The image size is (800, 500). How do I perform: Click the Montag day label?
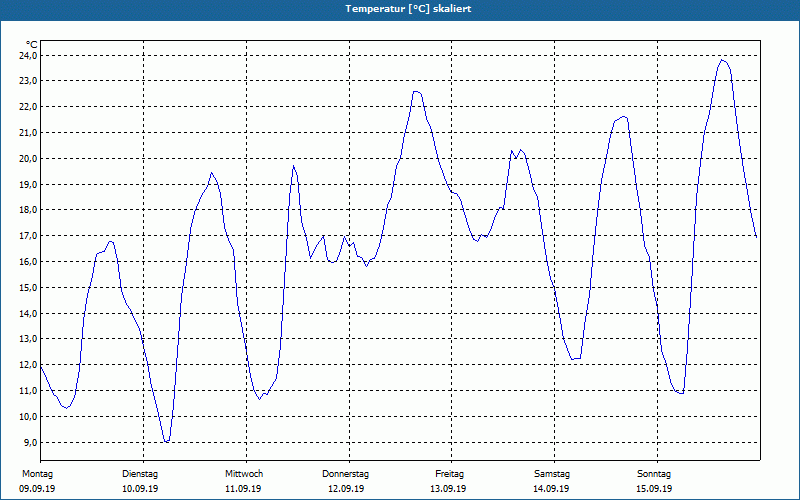(x=37, y=474)
